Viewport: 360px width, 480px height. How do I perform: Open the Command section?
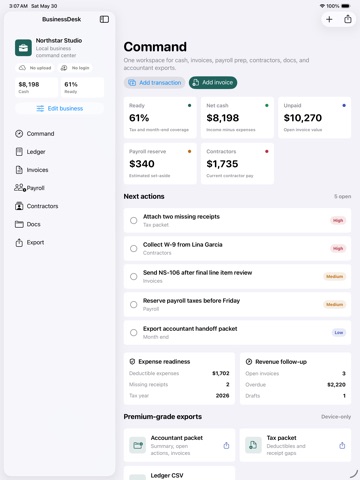[x=59, y=134]
